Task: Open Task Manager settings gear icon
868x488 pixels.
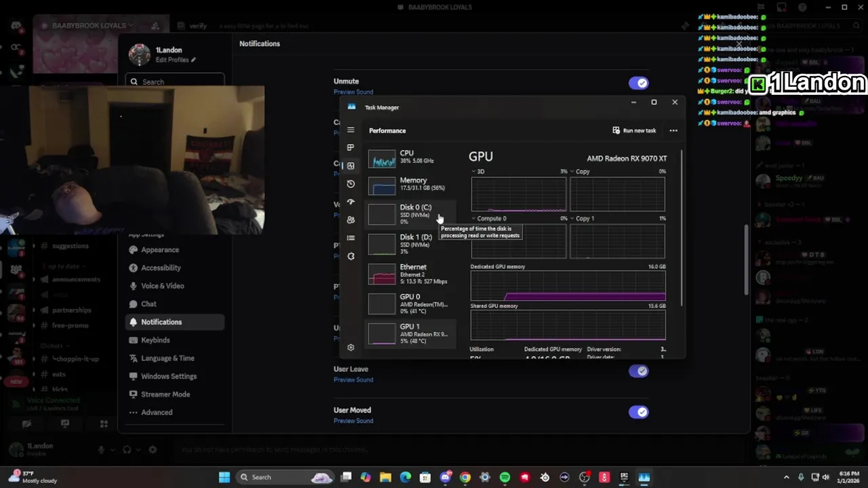Action: coord(351,348)
